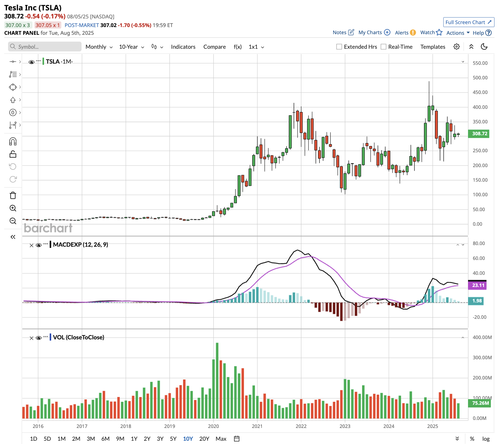Open the Monthly frequency dropdown
Screen dimensions: 504x444
coord(99,47)
